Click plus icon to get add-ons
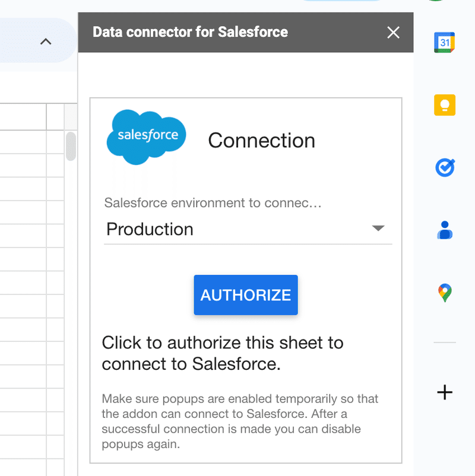Screen dimensions: 475x476 pyautogui.click(x=445, y=392)
